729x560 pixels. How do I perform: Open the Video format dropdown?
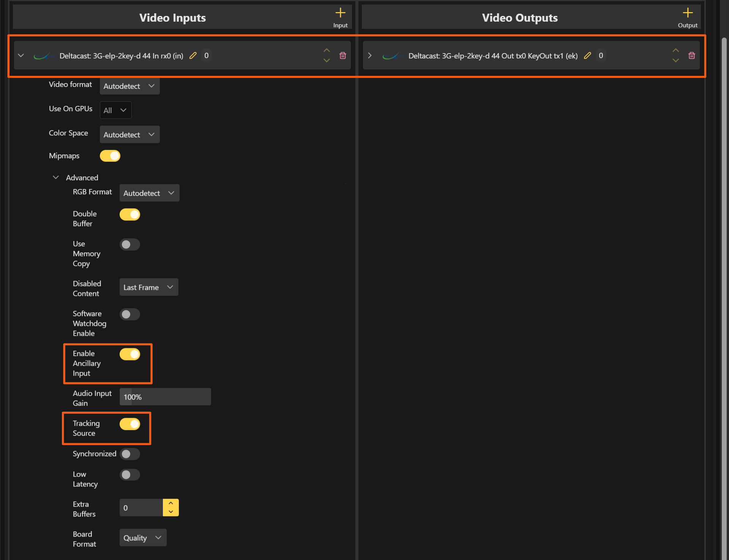click(129, 86)
